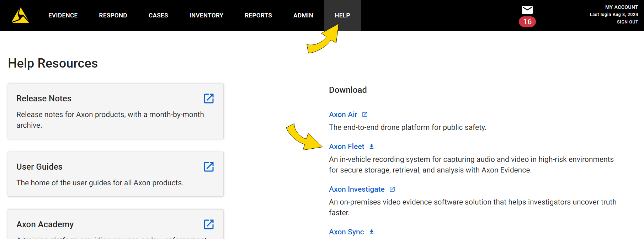
Task: Open the Axon Investigate link
Action: click(357, 189)
